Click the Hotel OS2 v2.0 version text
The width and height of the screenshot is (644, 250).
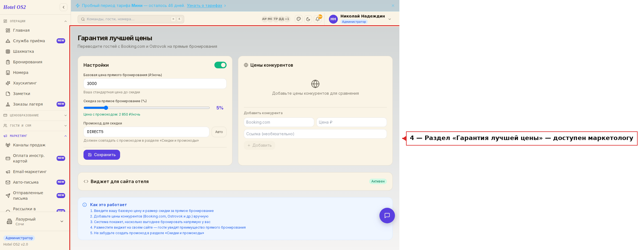click(16, 244)
